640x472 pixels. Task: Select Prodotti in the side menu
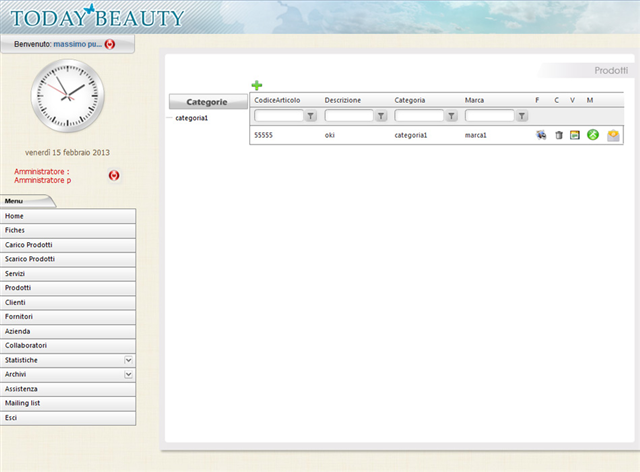pos(68,288)
